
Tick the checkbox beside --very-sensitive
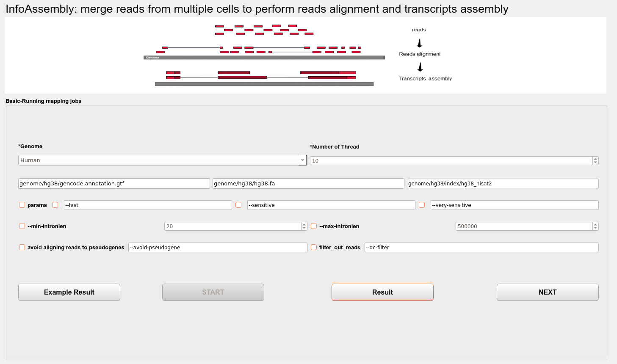pyautogui.click(x=422, y=205)
